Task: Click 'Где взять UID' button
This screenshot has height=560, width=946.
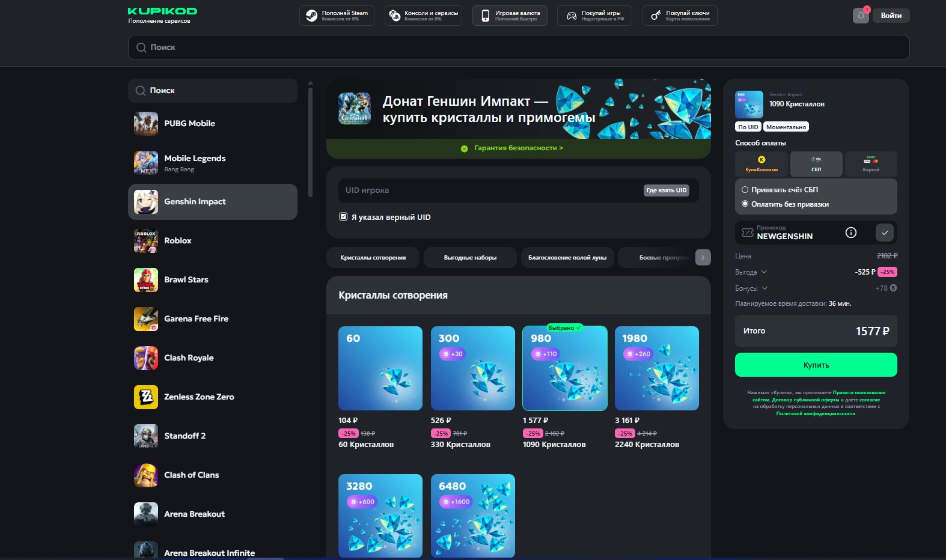Action: 667,190
